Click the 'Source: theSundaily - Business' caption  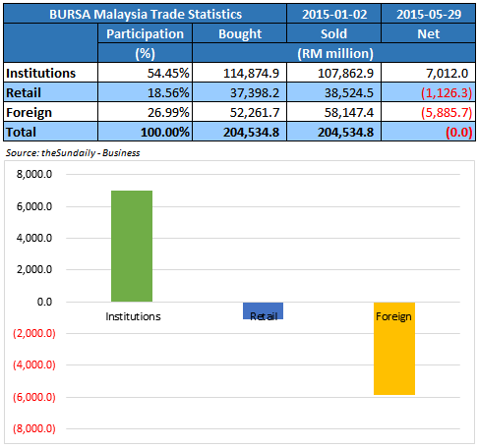click(73, 153)
